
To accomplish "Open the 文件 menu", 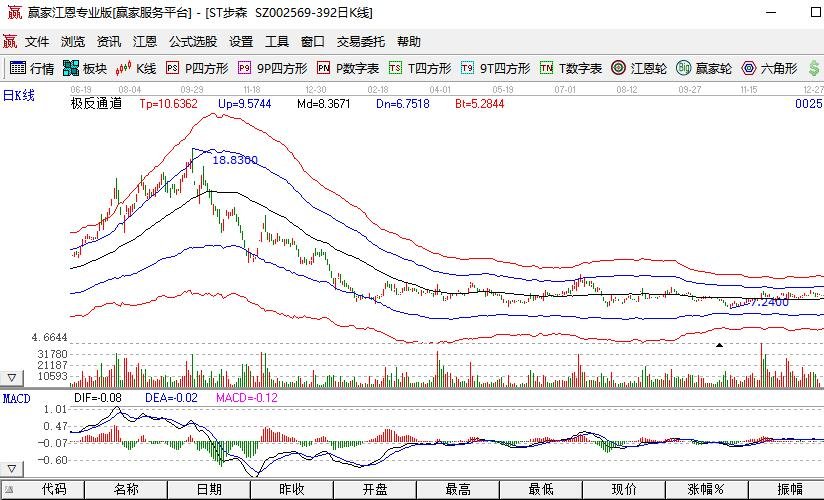I will [37, 42].
